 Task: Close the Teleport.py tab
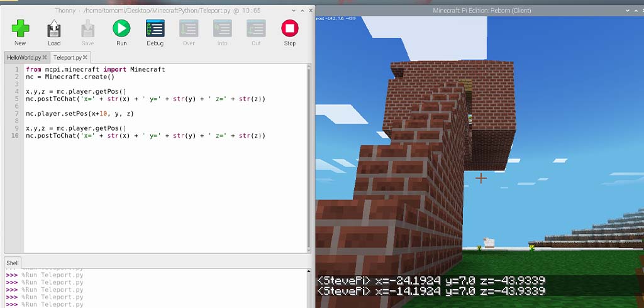click(x=86, y=57)
